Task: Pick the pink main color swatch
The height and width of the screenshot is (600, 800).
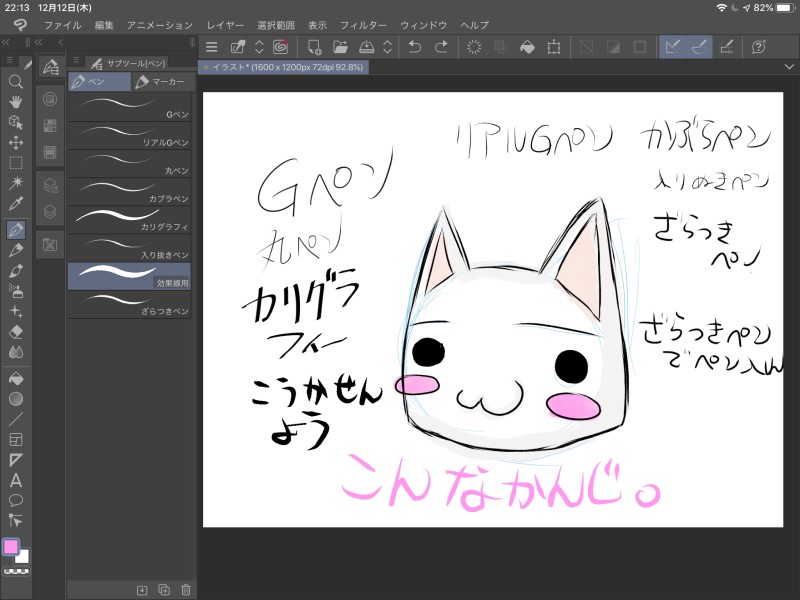Action: click(11, 547)
